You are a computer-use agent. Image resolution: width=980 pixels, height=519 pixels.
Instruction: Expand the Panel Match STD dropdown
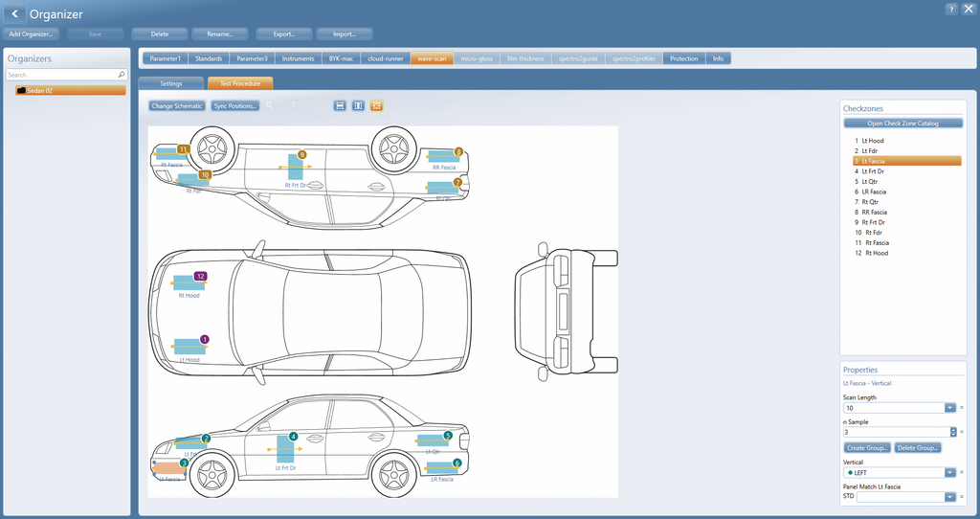tap(950, 496)
